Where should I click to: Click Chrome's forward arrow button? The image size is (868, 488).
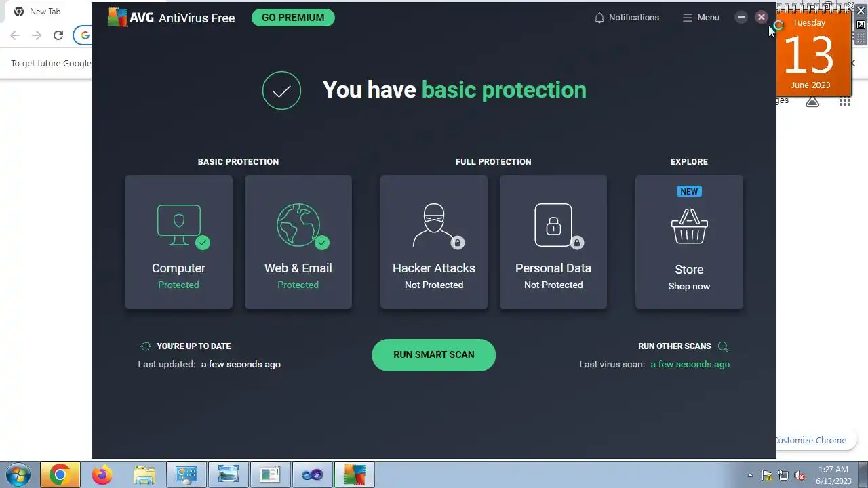[x=37, y=35]
